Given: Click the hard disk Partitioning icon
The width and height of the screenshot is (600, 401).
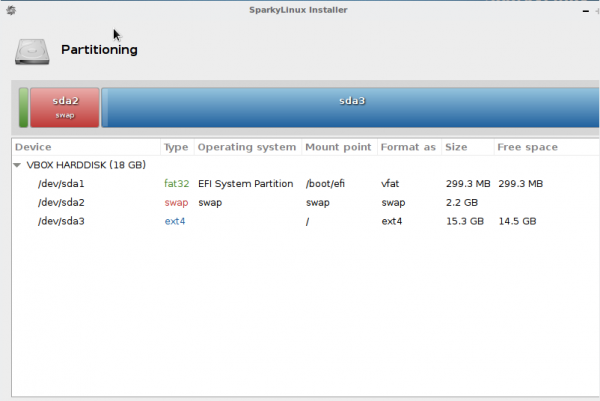Looking at the screenshot, I should tap(32, 51).
